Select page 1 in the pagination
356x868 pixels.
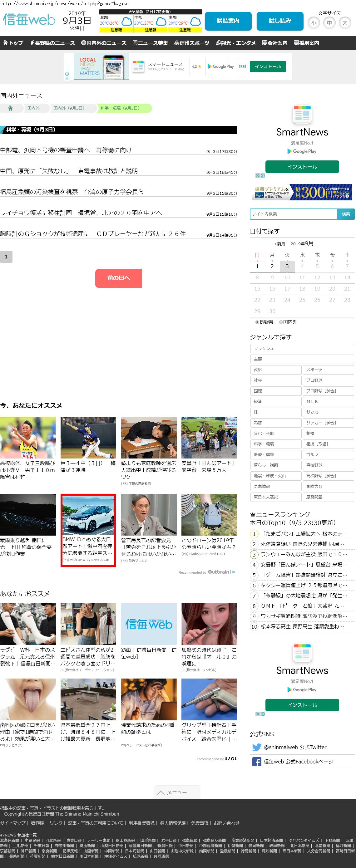click(x=6, y=257)
